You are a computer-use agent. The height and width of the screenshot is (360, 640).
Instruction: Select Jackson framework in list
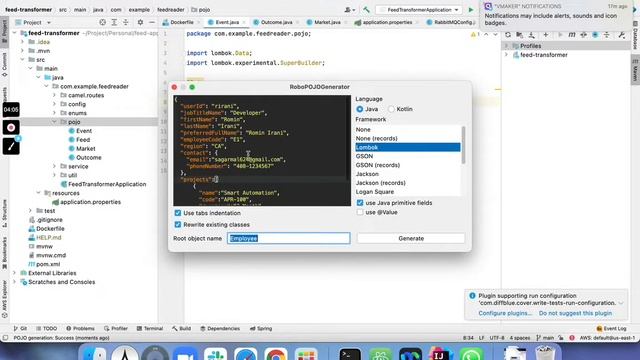point(408,174)
